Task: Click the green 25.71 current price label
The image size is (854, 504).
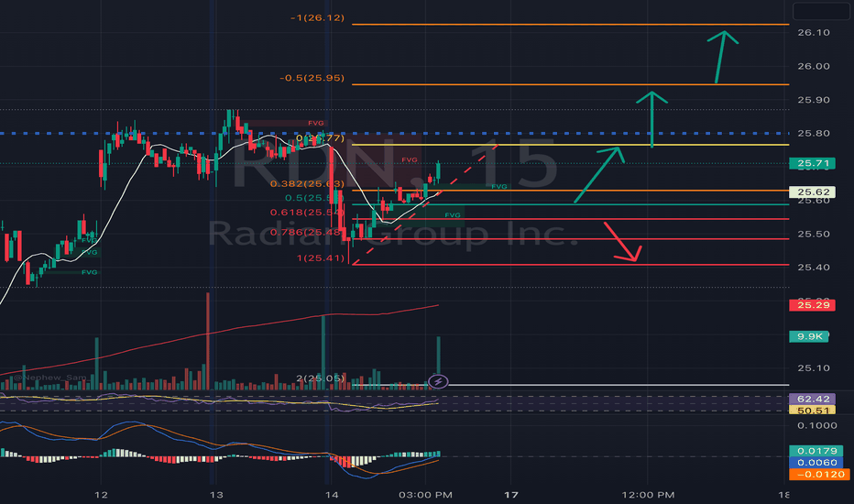Action: pyautogui.click(x=813, y=163)
